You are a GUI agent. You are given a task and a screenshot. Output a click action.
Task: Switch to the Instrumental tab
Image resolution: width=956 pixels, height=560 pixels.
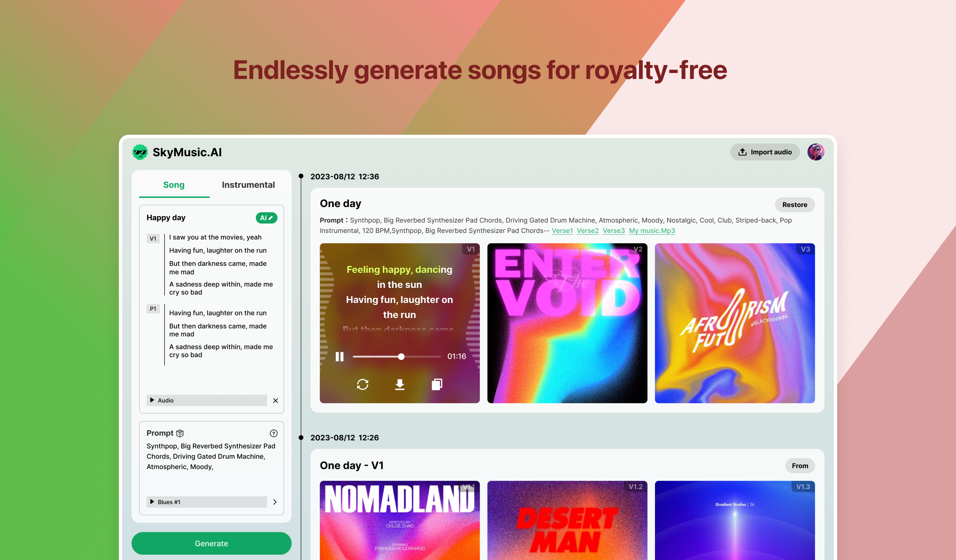(248, 185)
